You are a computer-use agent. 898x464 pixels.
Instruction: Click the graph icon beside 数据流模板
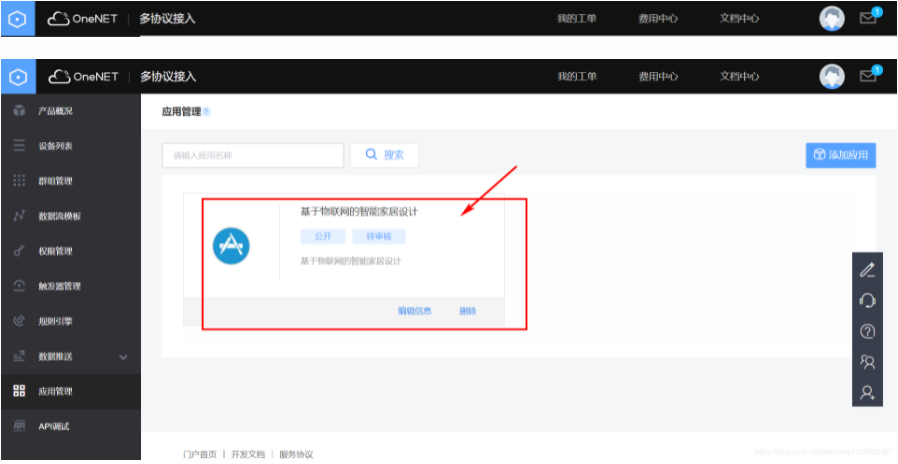click(x=19, y=216)
